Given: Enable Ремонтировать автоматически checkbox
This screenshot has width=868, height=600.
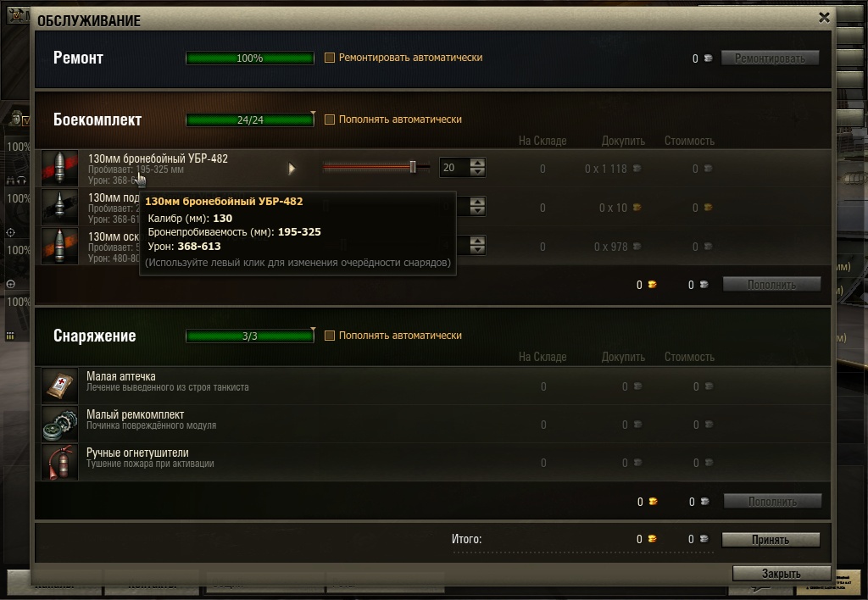Looking at the screenshot, I should point(330,58).
